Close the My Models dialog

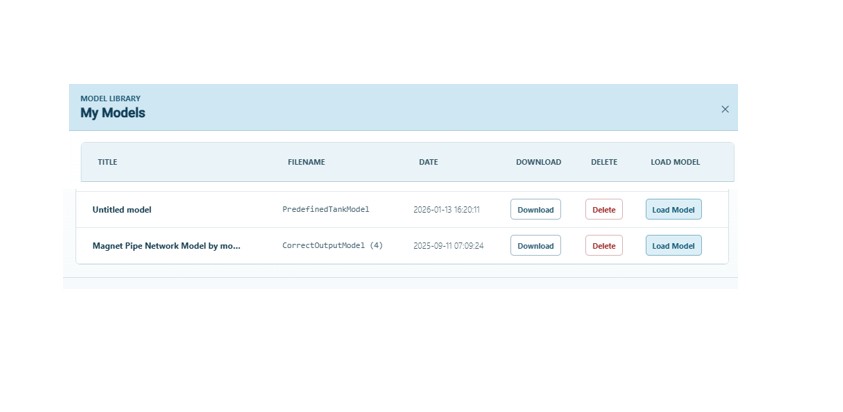(x=725, y=109)
